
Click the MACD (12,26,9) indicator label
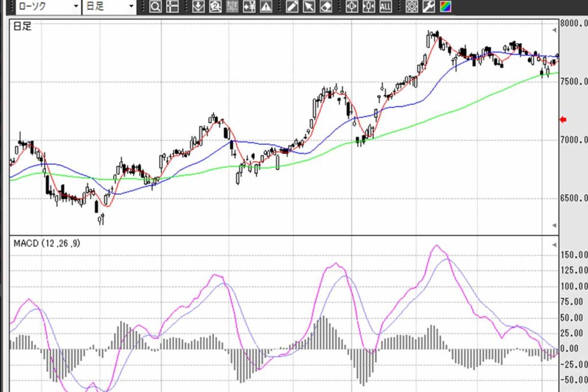(x=47, y=244)
